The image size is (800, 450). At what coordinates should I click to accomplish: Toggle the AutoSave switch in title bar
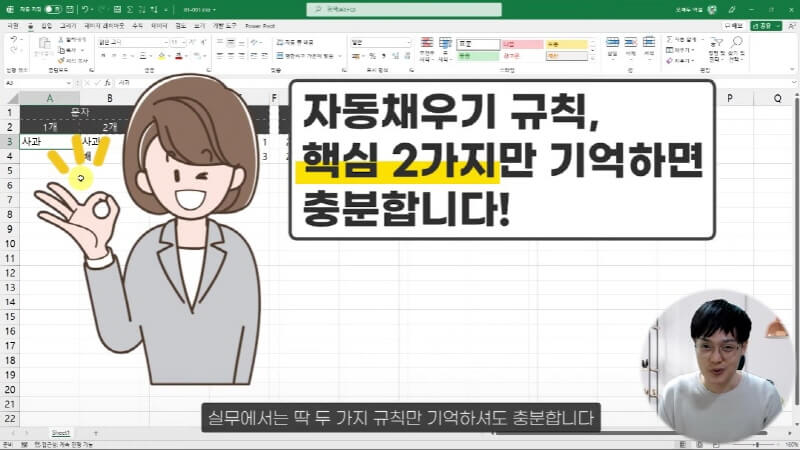[53, 9]
